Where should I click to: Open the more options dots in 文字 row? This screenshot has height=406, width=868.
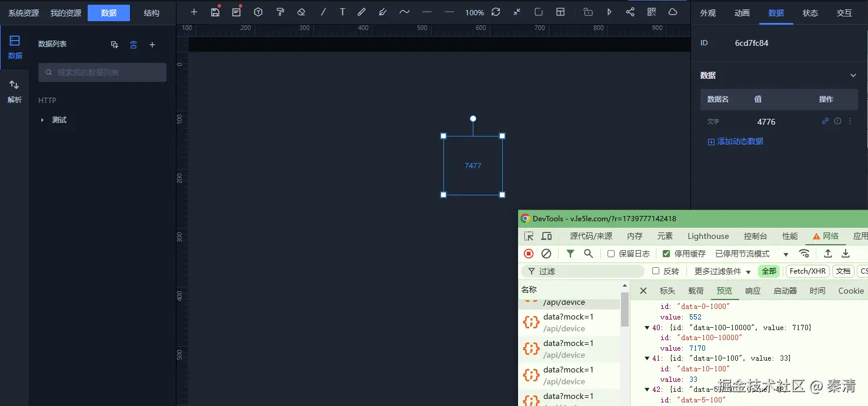[850, 121]
